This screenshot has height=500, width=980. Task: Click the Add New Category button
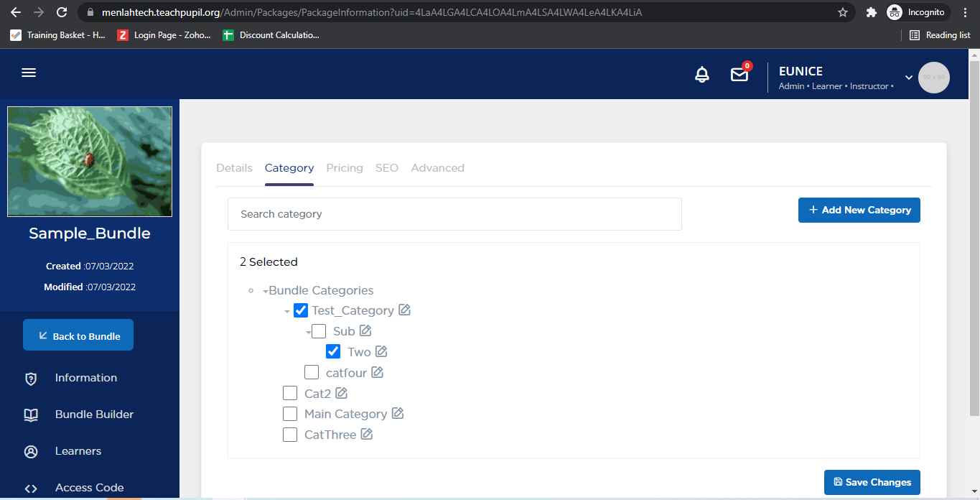coord(859,210)
